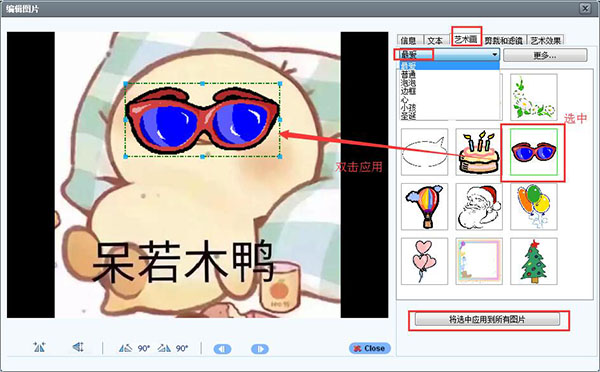Open the 艺术效果 tab
The image size is (600, 372).
(x=546, y=40)
